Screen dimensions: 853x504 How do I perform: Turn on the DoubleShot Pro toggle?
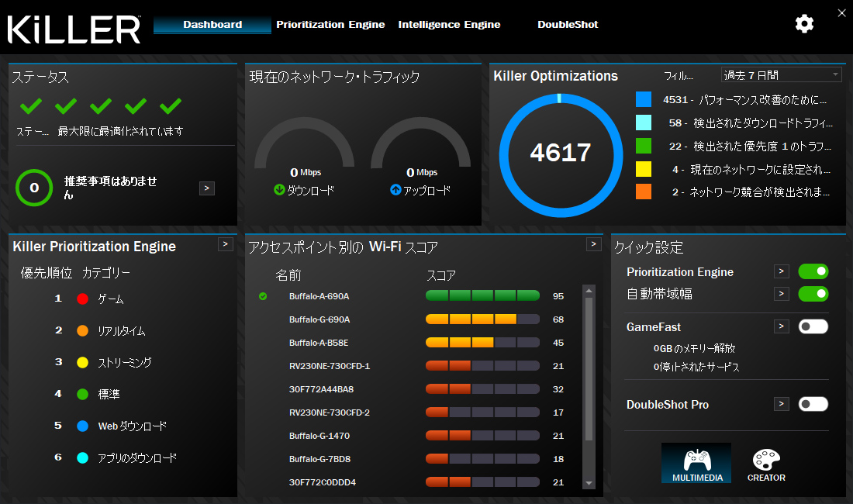click(x=813, y=404)
